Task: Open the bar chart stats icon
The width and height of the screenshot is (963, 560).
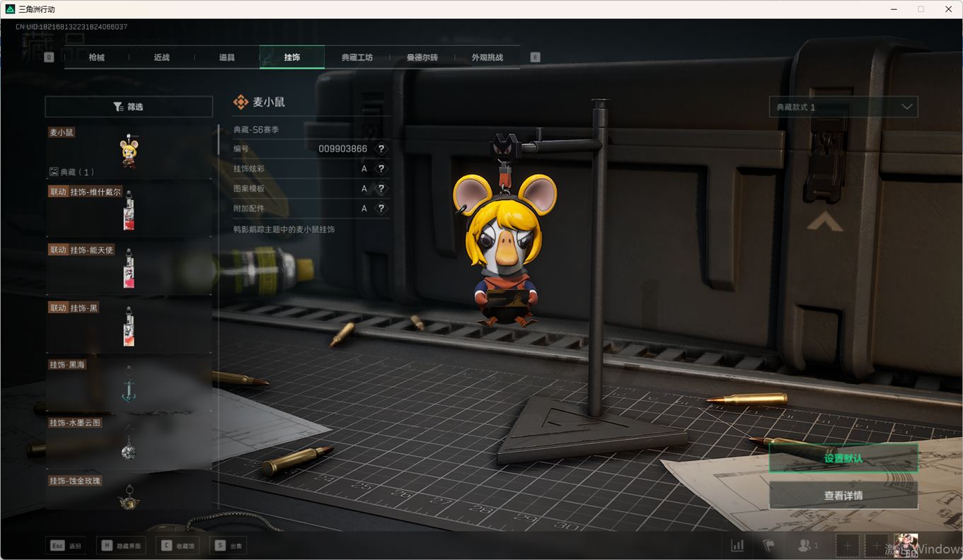Action: pos(737,546)
